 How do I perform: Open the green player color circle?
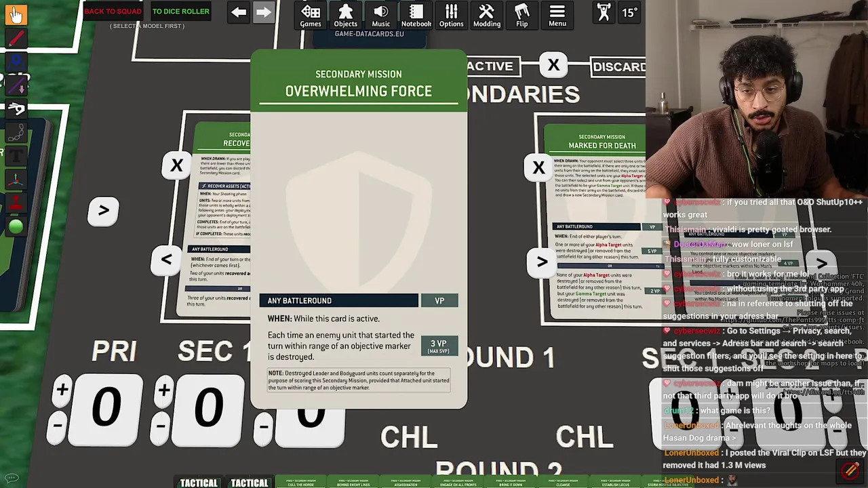(x=16, y=226)
